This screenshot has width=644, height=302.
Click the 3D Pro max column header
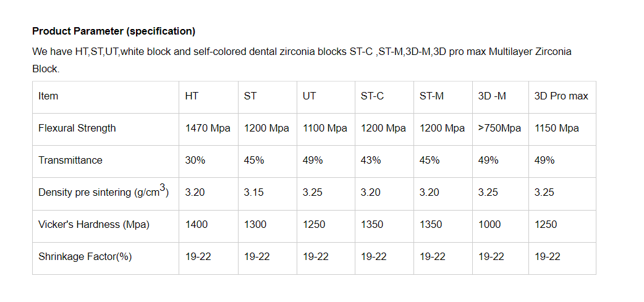tap(561, 96)
